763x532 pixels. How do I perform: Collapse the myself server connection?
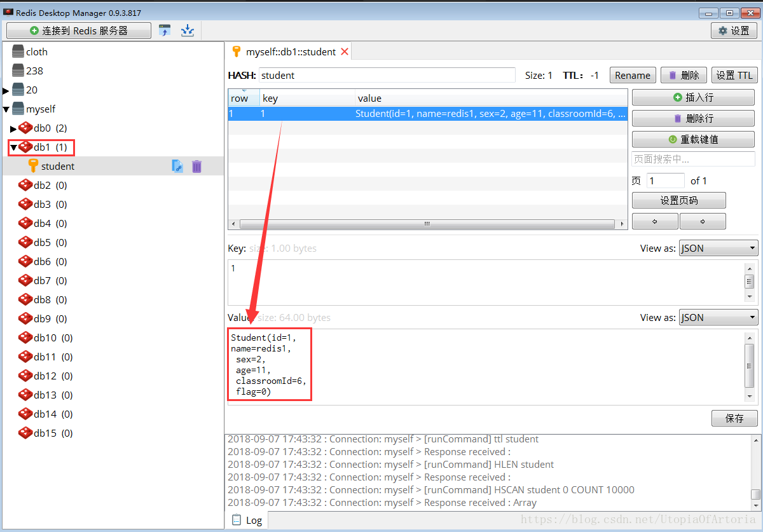6,109
